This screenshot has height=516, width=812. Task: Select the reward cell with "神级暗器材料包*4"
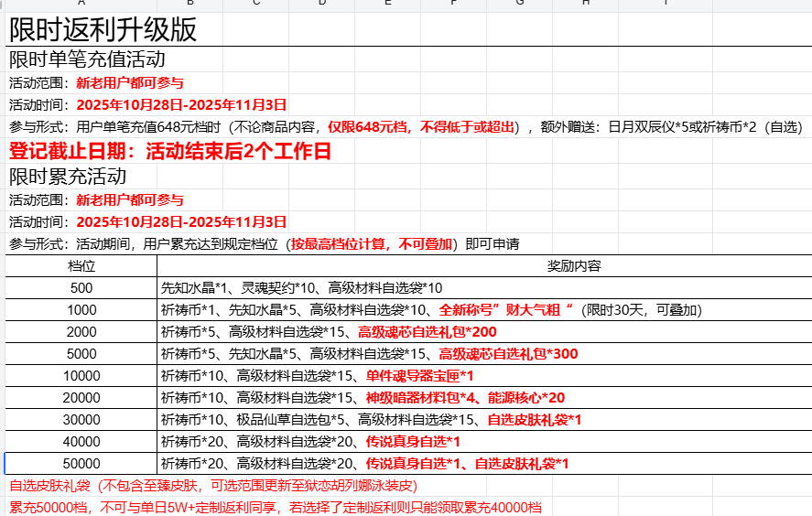(x=363, y=398)
